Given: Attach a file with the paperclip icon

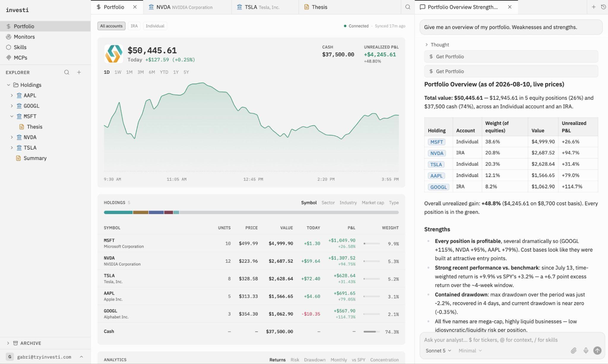Looking at the screenshot, I should pyautogui.click(x=574, y=351).
